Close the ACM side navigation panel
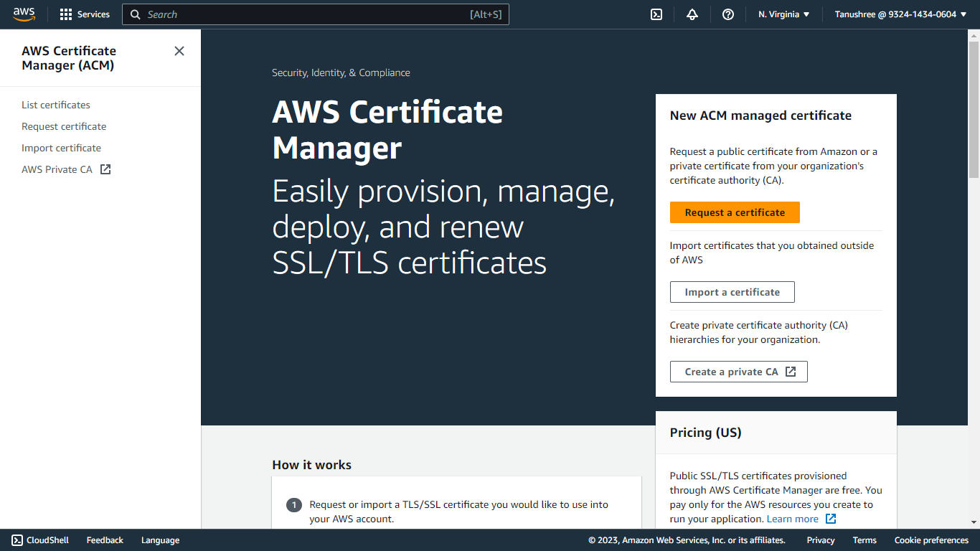Viewport: 980px width, 551px height. pyautogui.click(x=179, y=51)
